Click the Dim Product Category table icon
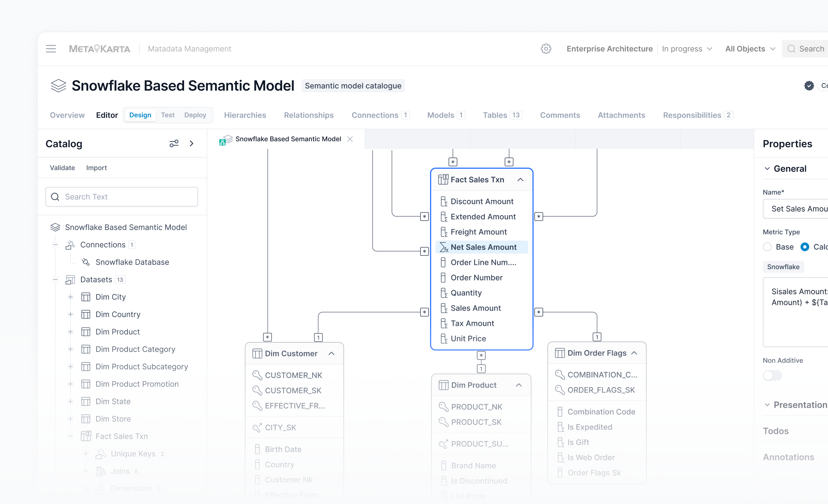 [86, 349]
